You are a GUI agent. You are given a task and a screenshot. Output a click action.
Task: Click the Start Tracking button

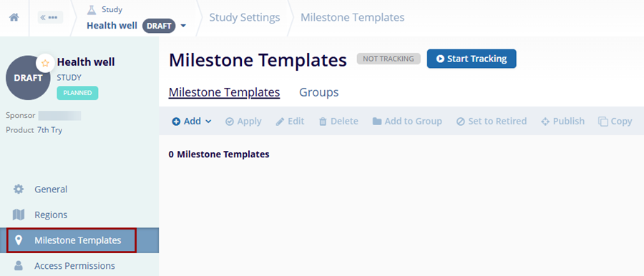[x=472, y=59]
